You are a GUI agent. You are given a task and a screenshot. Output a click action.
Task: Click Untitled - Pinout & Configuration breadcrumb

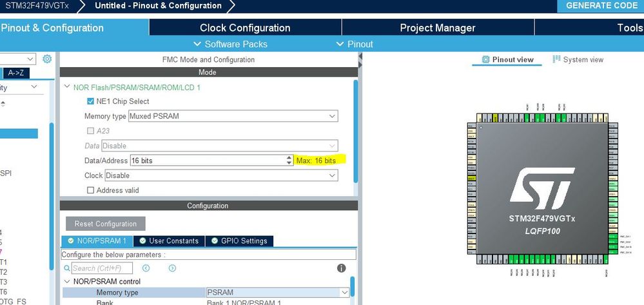click(x=158, y=6)
